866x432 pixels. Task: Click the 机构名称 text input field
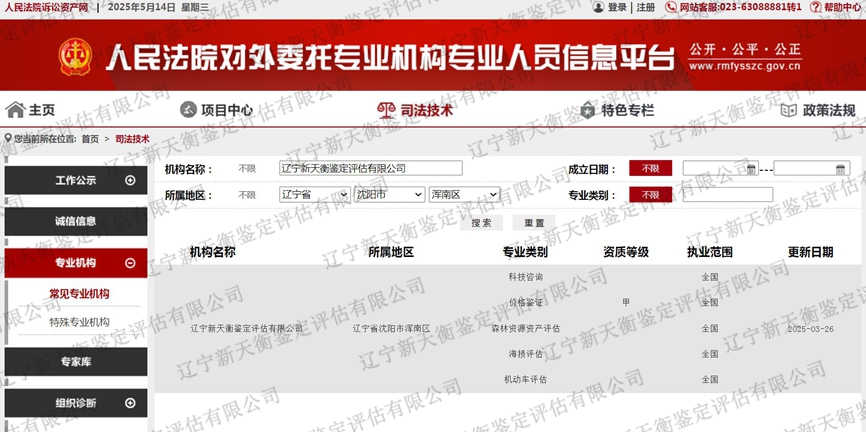click(370, 169)
